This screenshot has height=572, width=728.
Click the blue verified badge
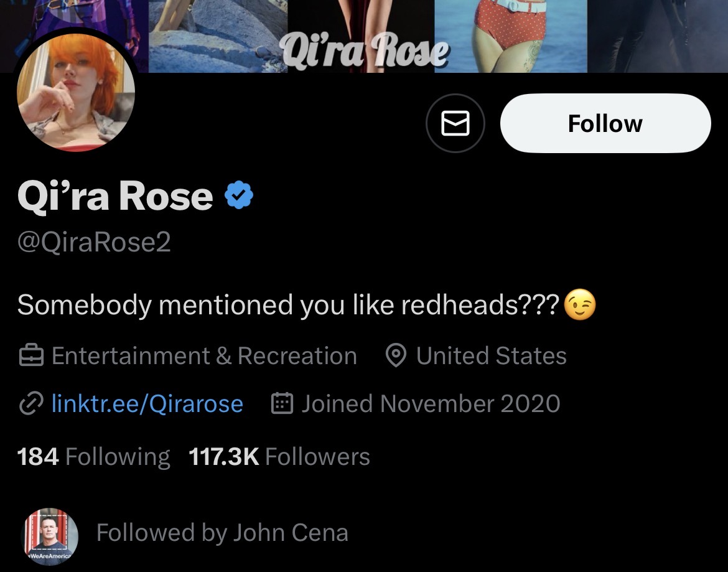(238, 196)
